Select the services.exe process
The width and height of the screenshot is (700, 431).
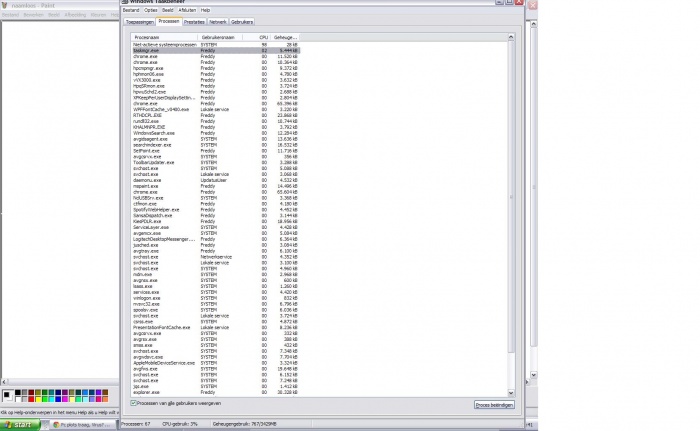[216, 292]
